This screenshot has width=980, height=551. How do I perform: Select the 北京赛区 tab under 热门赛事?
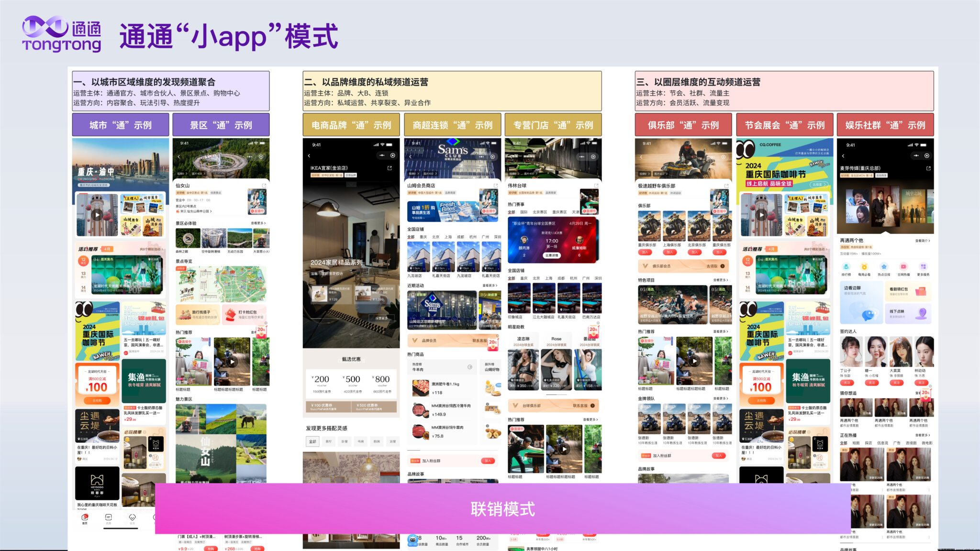pyautogui.click(x=539, y=212)
